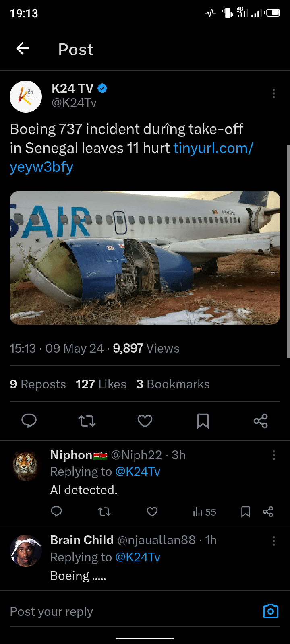The image size is (290, 644).
Task: View the 127 Likes list
Action: point(101,384)
